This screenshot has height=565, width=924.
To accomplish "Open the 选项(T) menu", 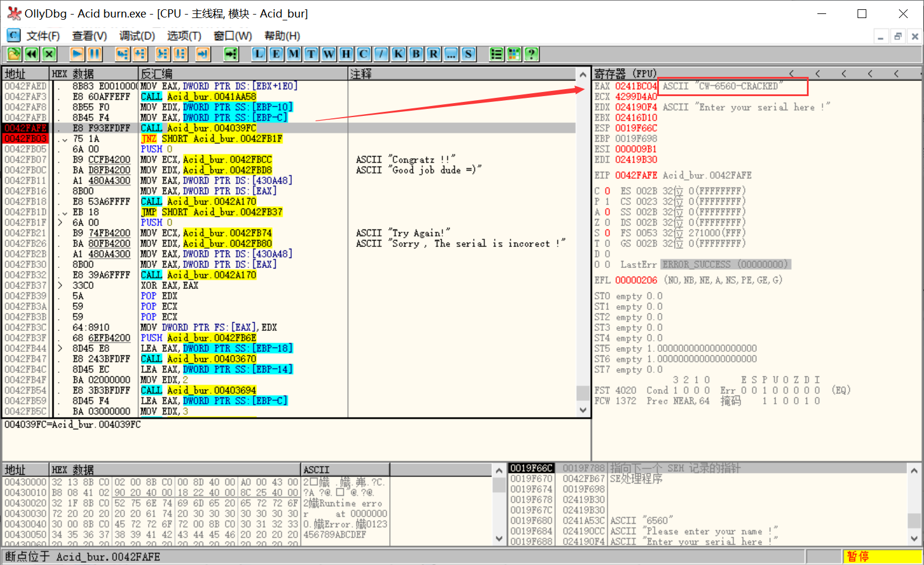I will pyautogui.click(x=184, y=36).
